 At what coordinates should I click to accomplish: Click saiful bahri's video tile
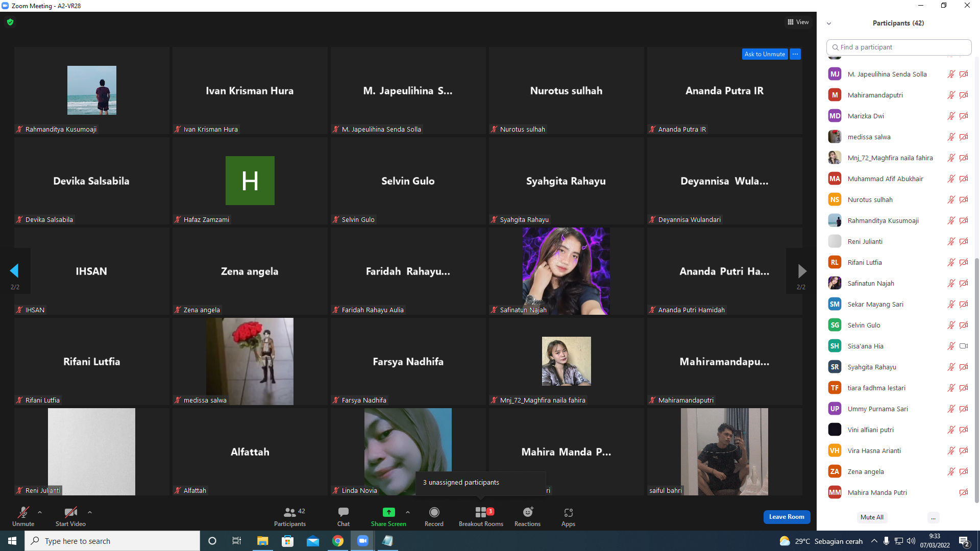point(724,452)
